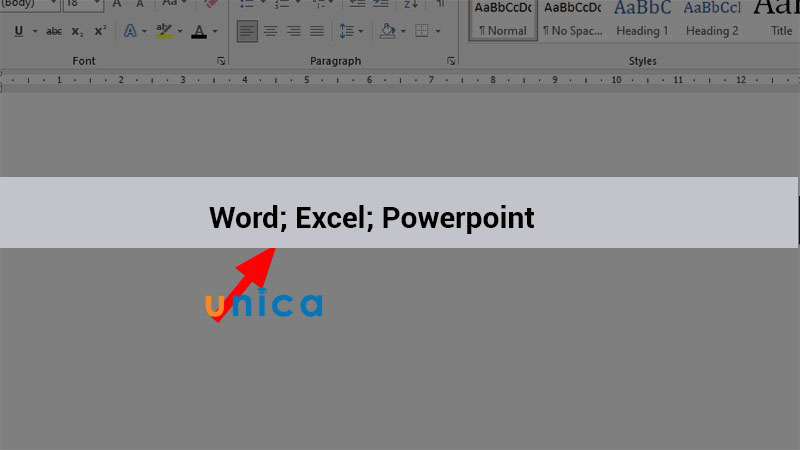Clear all formatting with eraser icon
The height and width of the screenshot is (450, 800).
pyautogui.click(x=211, y=4)
